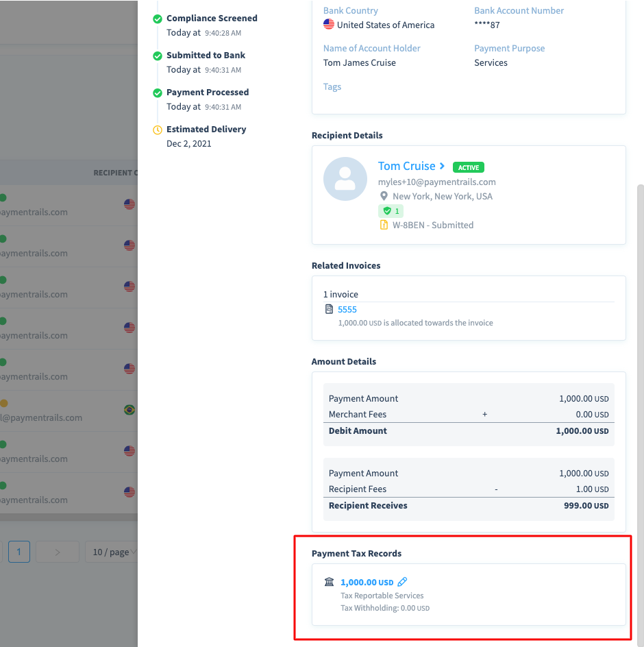Open invoice 5555 link
The image size is (644, 647).
coord(347,309)
